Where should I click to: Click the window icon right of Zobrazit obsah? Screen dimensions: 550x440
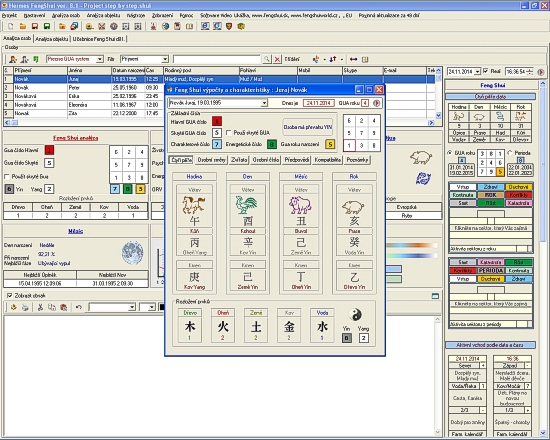click(435, 296)
